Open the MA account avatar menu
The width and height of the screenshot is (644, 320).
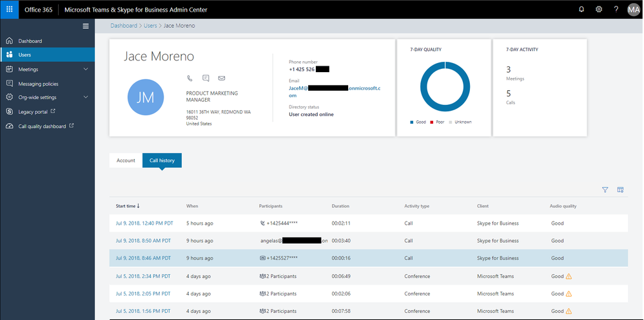[634, 10]
